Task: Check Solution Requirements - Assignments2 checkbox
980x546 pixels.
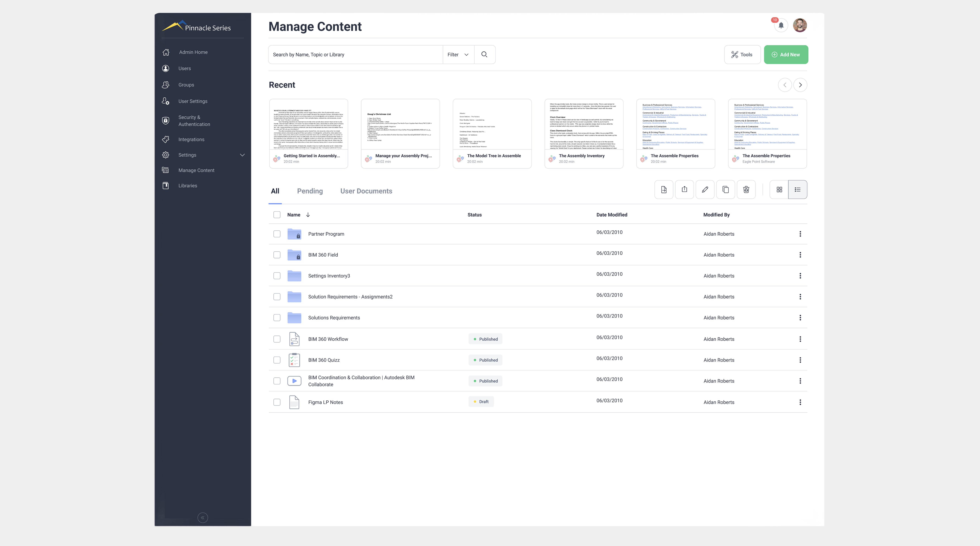Action: coord(277,297)
